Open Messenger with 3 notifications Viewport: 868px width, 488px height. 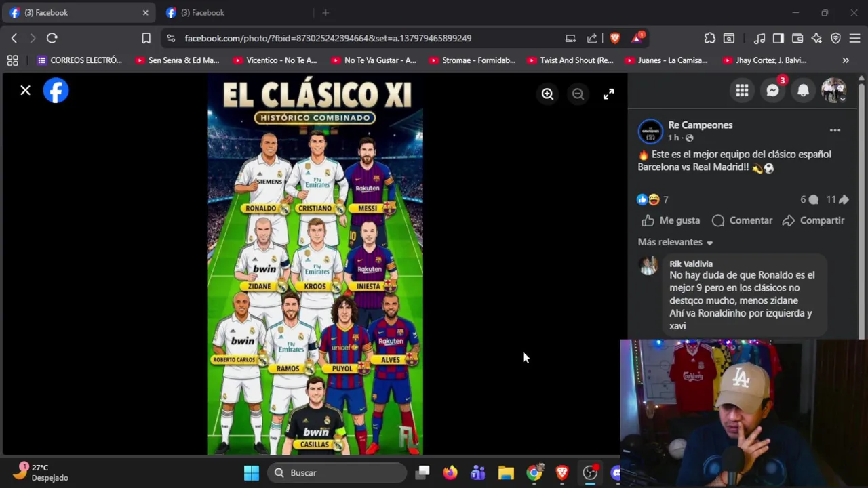coord(772,90)
